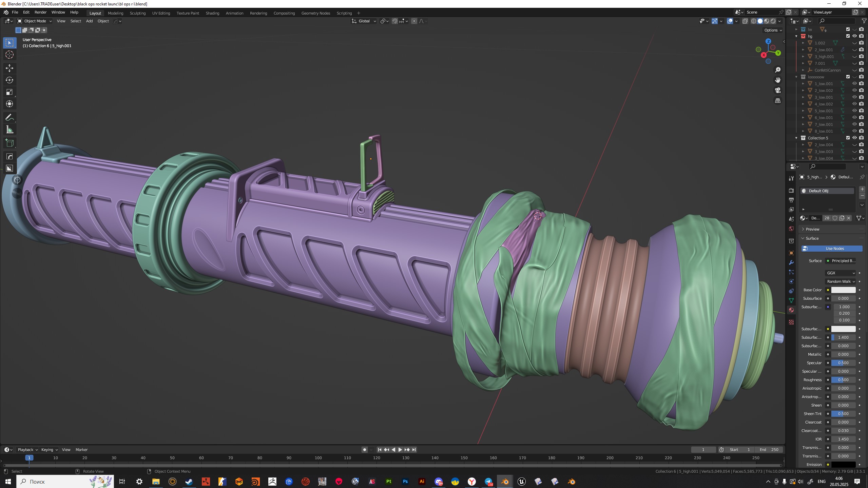Select the Measure tool
Image resolution: width=868 pixels, height=488 pixels.
coord(9,130)
